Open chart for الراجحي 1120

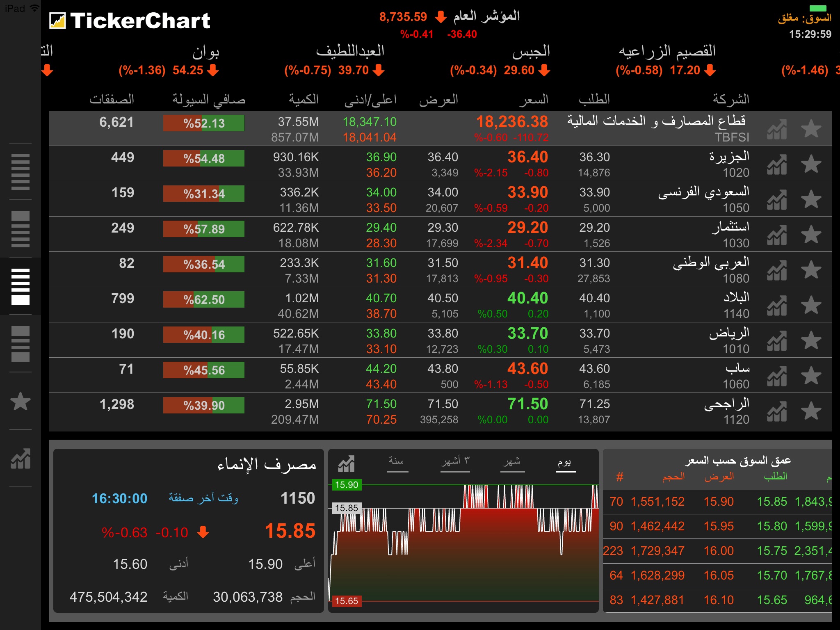pyautogui.click(x=777, y=411)
